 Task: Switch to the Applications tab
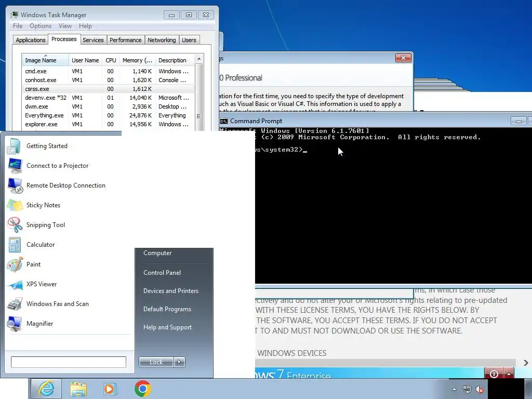(31, 40)
